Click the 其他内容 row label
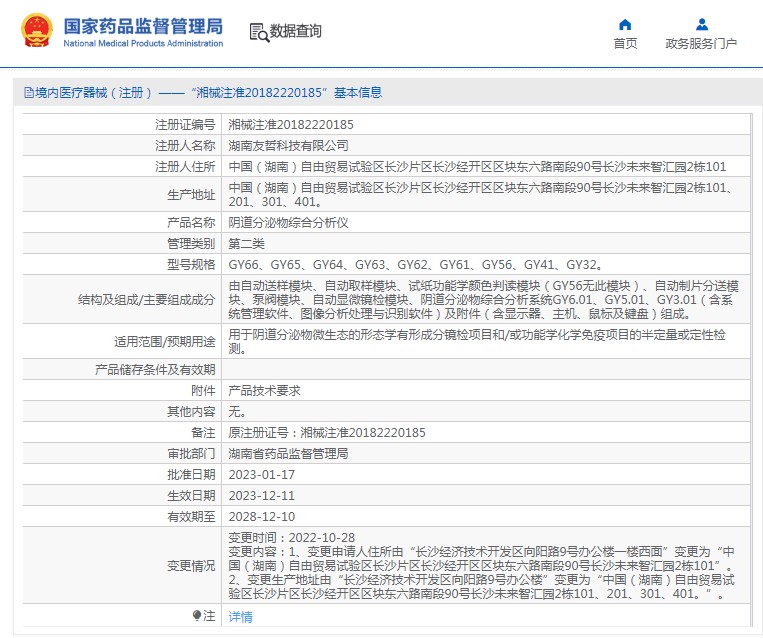The height and width of the screenshot is (638, 763). [191, 412]
